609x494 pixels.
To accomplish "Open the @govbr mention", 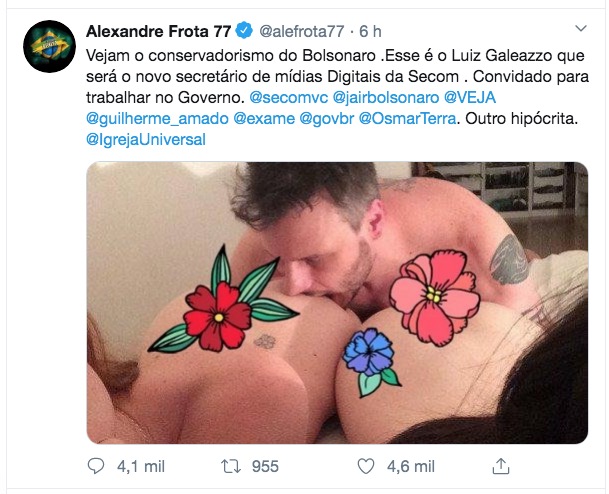I will coord(327,118).
